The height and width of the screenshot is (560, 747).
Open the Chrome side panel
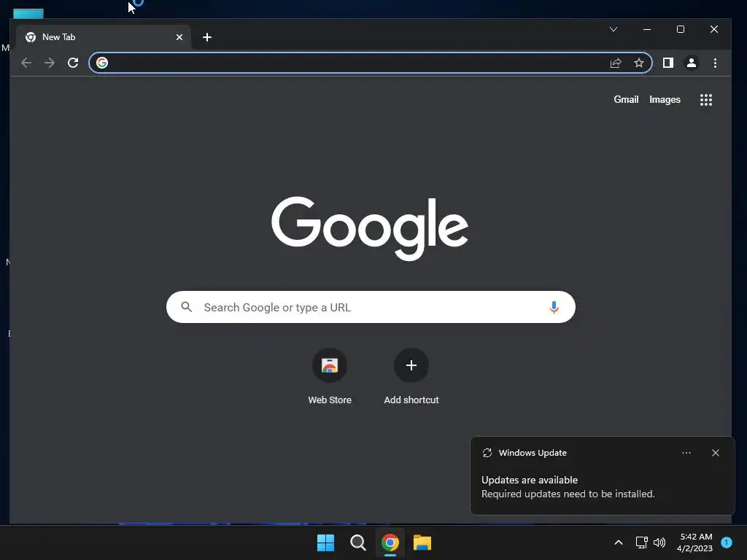(668, 63)
